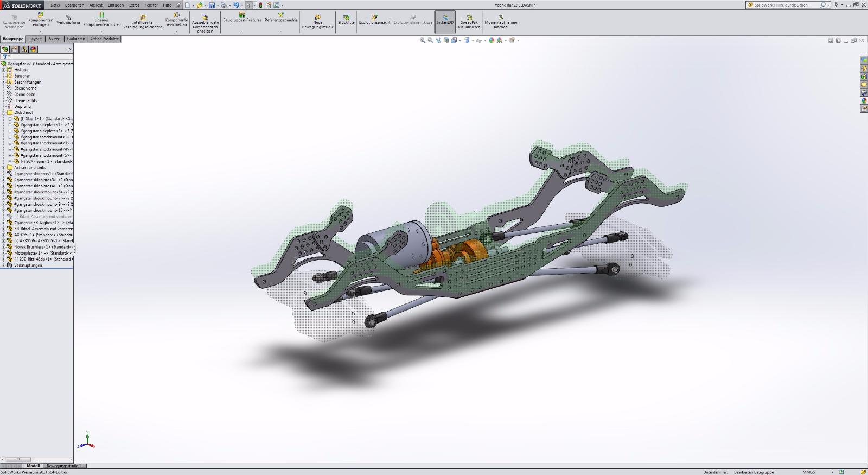The width and height of the screenshot is (868, 475).
Task: Select Motorplatte<1> component
Action: coord(39,253)
